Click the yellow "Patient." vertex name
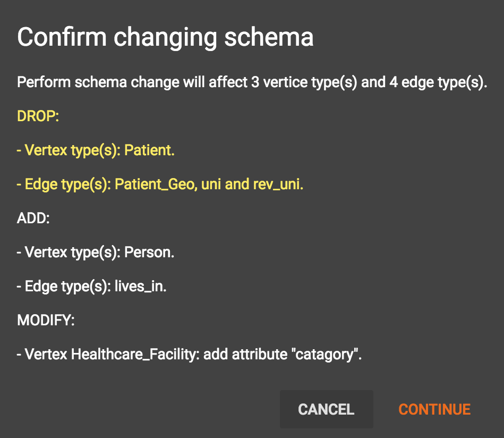The width and height of the screenshot is (504, 438). [x=149, y=150]
